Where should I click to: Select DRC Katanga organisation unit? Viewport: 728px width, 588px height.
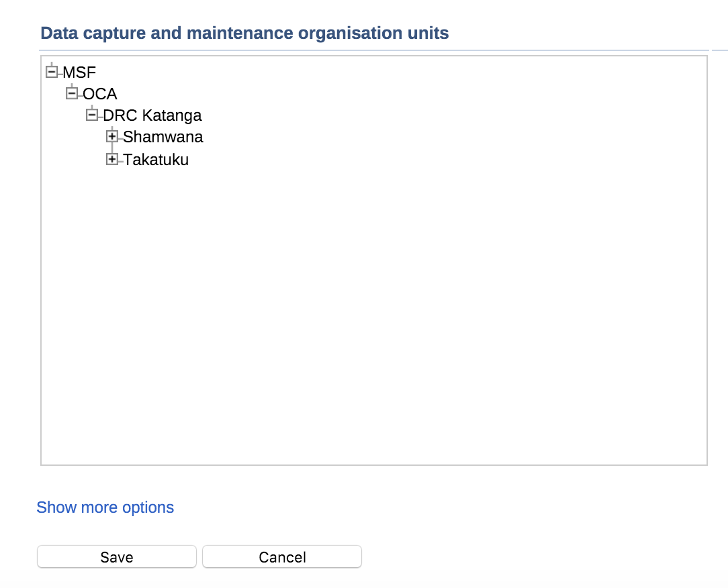click(x=152, y=115)
